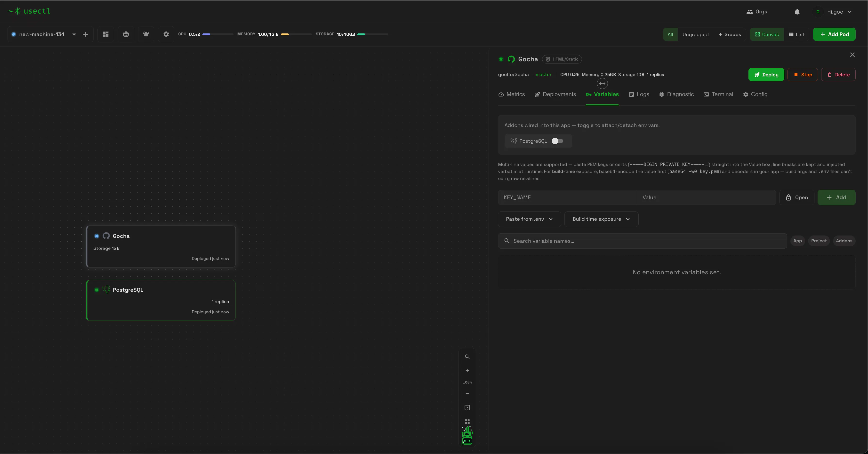Expand Build time exposure dropdown
The image size is (868, 454).
601,219
